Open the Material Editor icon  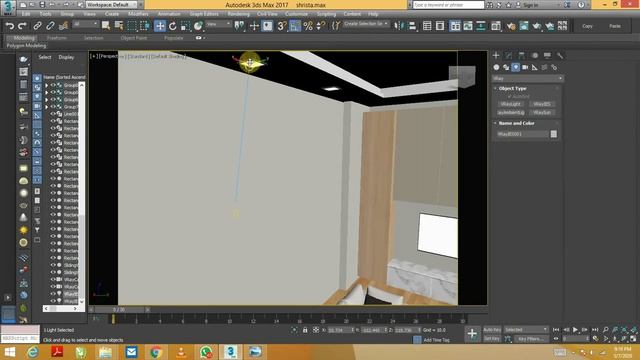coord(496,26)
